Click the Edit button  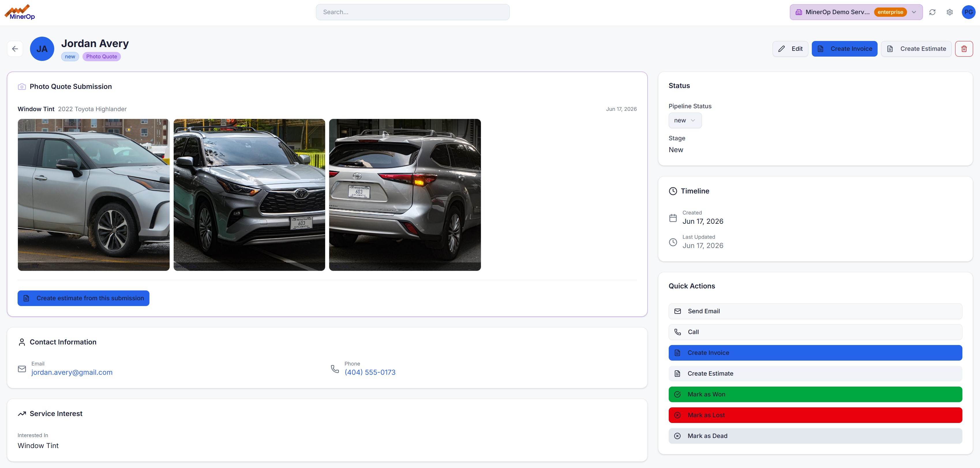790,49
